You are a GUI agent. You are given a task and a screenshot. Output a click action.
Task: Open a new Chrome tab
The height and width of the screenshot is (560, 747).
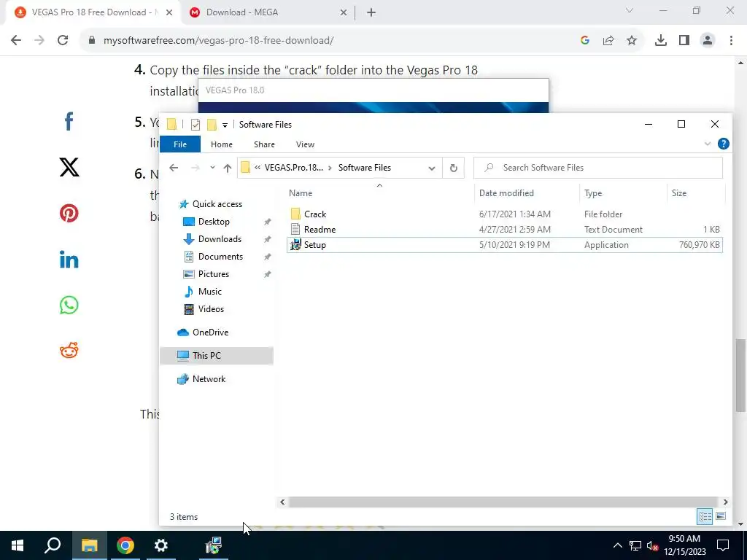371,12
